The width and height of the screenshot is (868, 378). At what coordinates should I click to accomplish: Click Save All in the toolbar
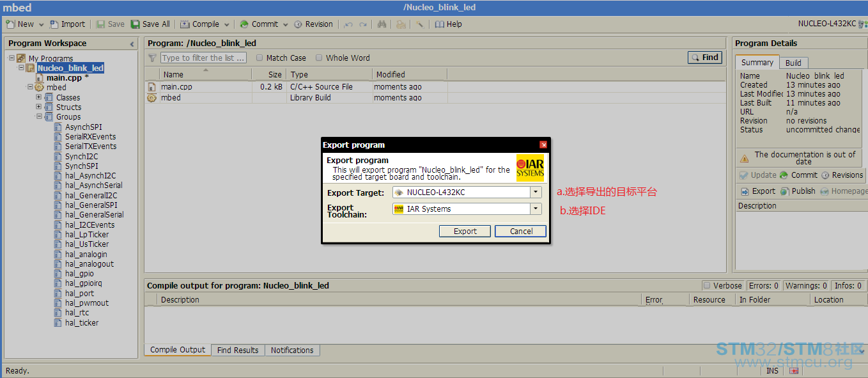pos(151,24)
